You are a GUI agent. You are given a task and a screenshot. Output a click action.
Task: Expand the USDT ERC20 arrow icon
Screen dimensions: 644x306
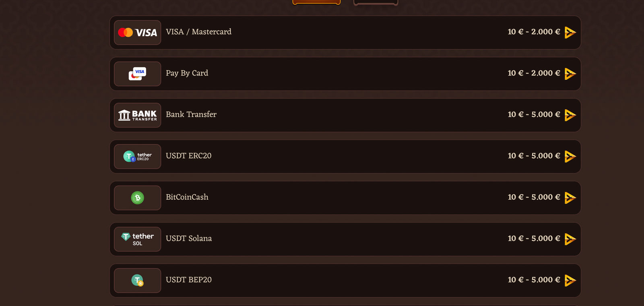[x=570, y=156]
